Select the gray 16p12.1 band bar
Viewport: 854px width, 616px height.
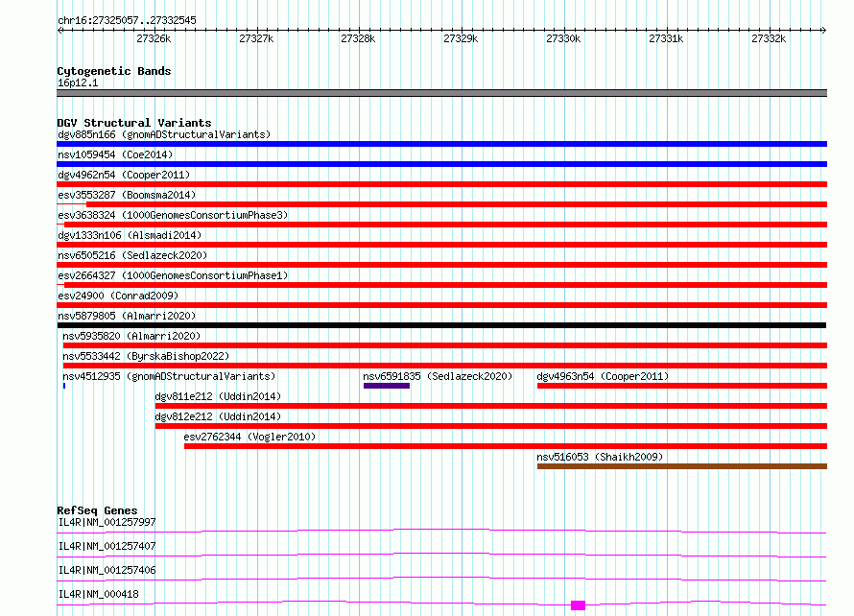(x=441, y=93)
